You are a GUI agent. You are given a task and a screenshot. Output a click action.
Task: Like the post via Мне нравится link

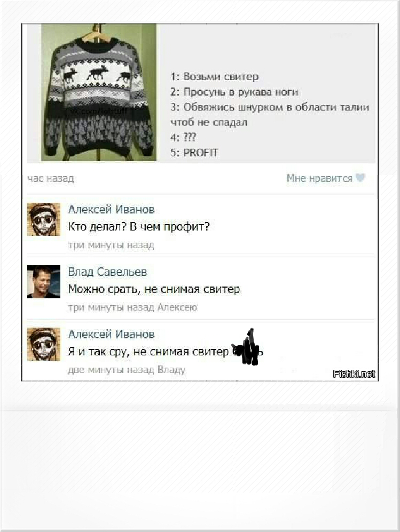click(x=319, y=178)
